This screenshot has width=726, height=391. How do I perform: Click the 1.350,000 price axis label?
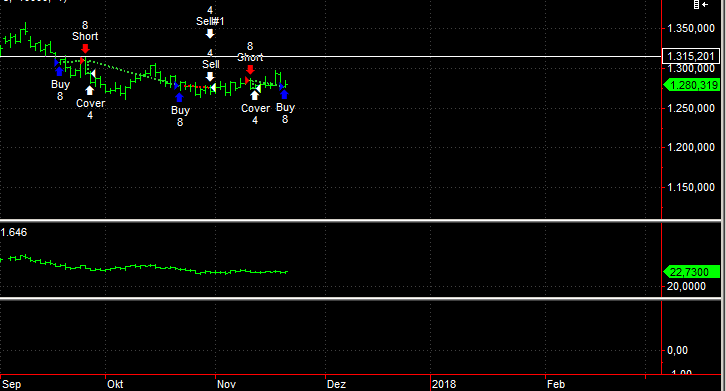point(691,29)
